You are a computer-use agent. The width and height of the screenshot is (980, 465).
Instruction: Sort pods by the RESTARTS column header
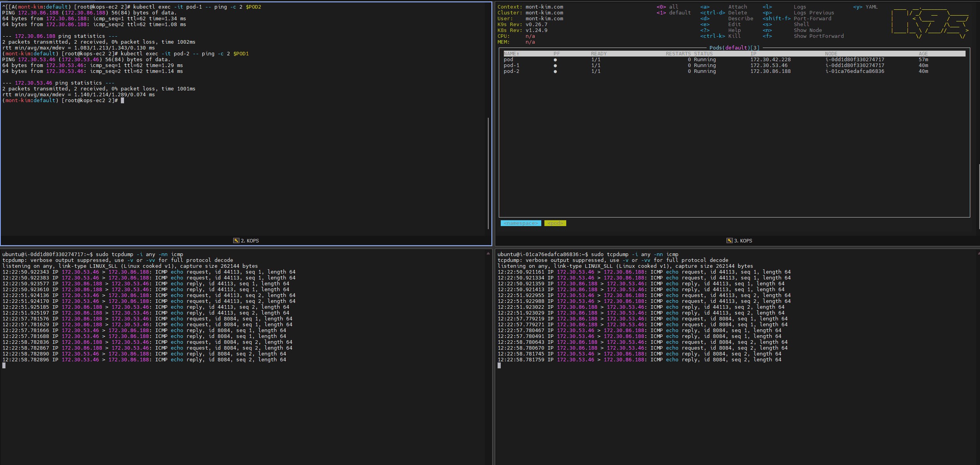678,54
